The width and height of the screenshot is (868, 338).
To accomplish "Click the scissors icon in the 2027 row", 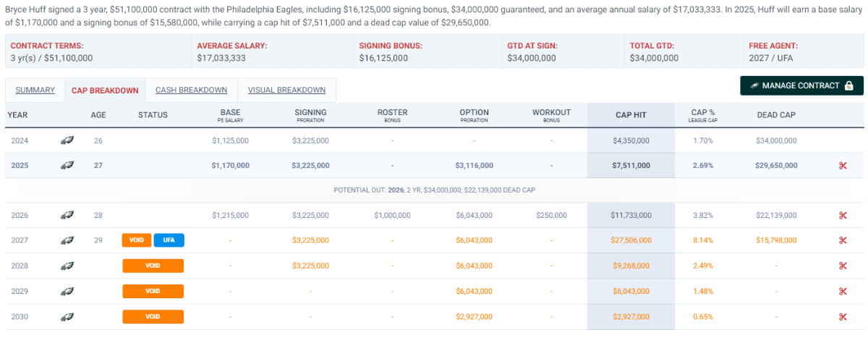I will tap(843, 240).
